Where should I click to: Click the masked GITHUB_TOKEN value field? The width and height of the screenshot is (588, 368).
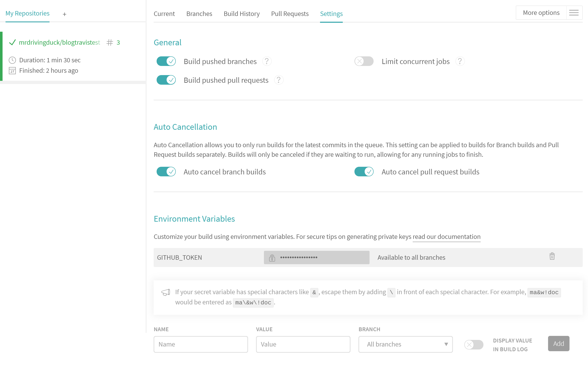(x=316, y=258)
